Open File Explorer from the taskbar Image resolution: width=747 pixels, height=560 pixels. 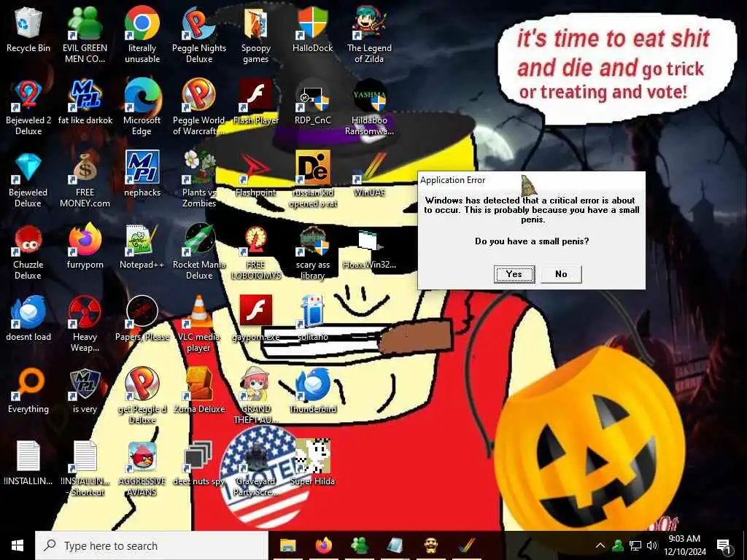[287, 545]
